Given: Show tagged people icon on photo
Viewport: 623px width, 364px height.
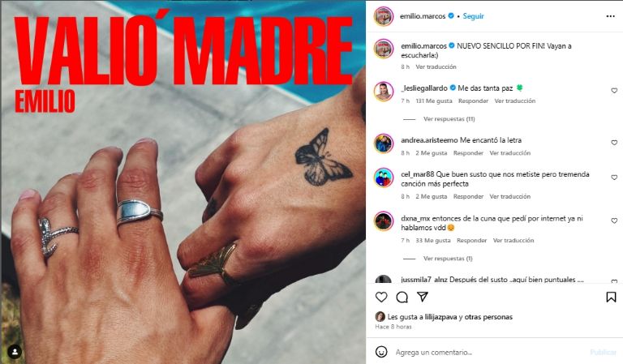Looking at the screenshot, I should pos(15,352).
